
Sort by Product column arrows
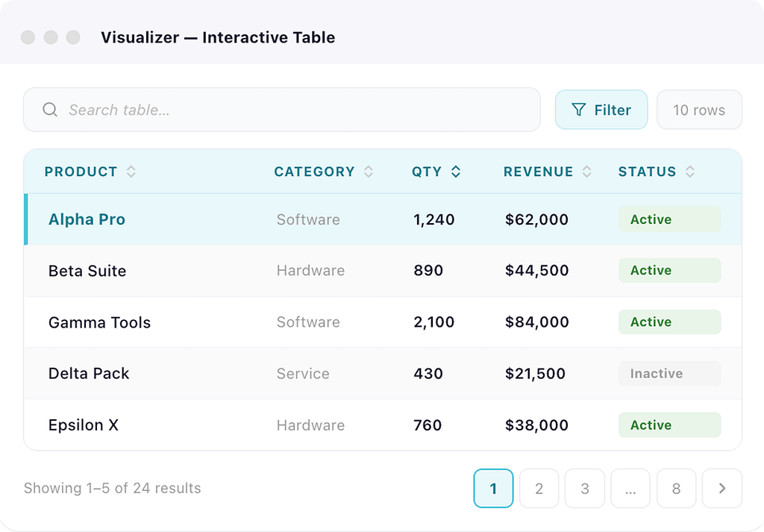point(131,172)
